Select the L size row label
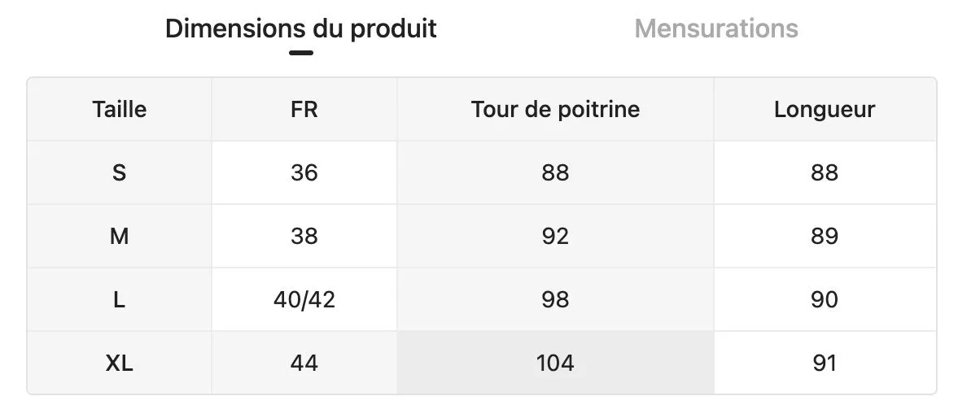Viewport: 980px width, 418px height. tap(120, 299)
